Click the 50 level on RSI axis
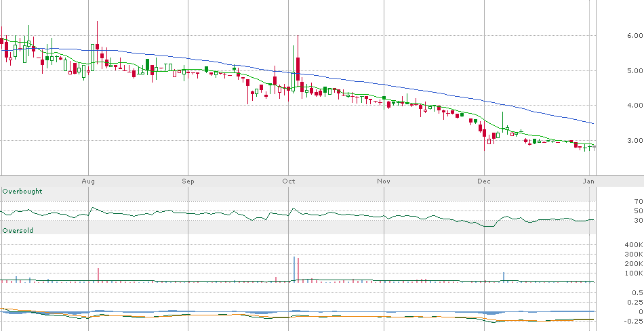 (639, 211)
